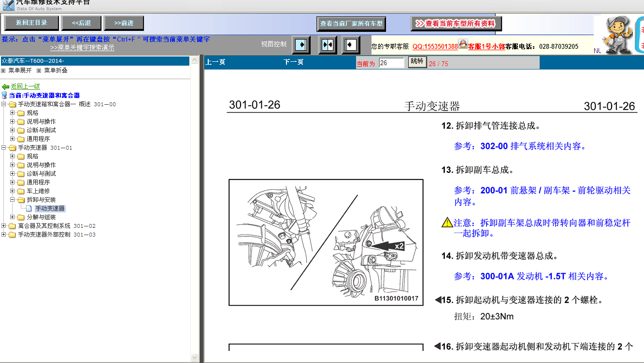Select 通用程序 under 手动变速器 301-01
This screenshot has height=363, width=644.
[x=38, y=182]
